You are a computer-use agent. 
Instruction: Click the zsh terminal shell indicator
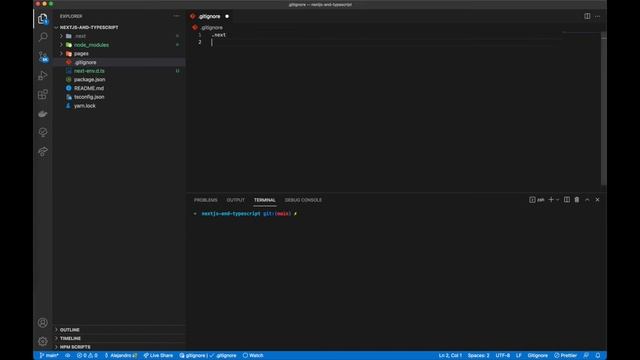(537, 200)
